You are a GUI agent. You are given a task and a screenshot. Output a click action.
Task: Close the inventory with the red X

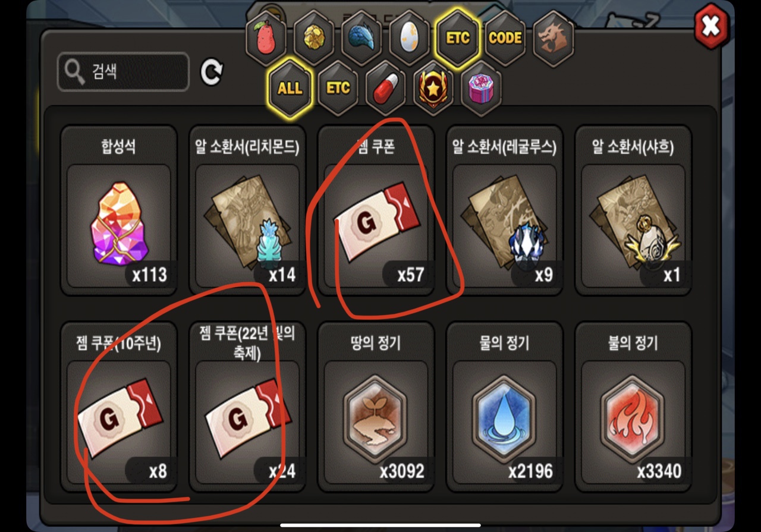click(711, 27)
